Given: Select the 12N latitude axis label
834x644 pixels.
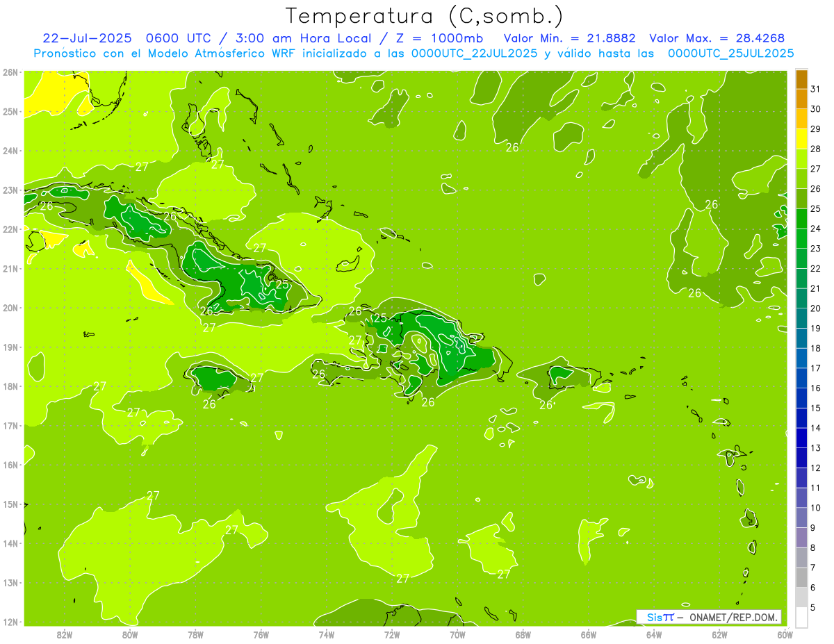Looking at the screenshot, I should point(10,622).
